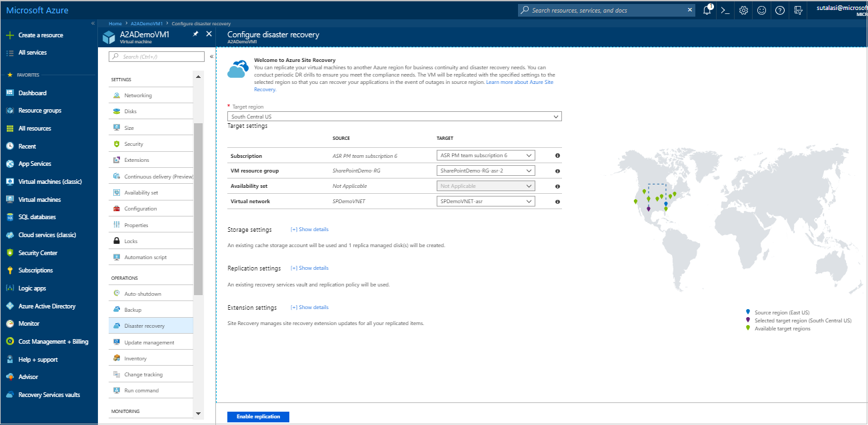Select Automation script in the VM menu
868x425 pixels.
(x=151, y=257)
